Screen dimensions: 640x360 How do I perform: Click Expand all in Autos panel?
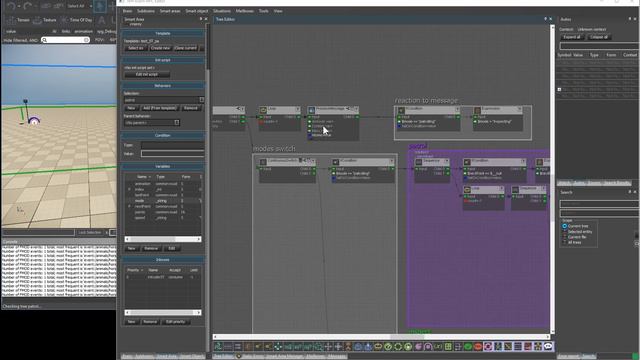[572, 37]
